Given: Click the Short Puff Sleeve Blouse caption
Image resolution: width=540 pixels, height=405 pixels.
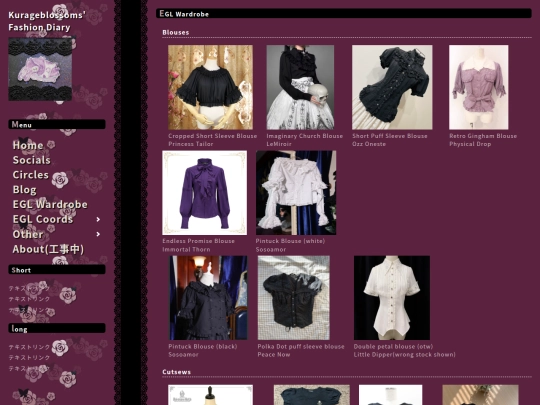Looking at the screenshot, I should tap(390, 136).
